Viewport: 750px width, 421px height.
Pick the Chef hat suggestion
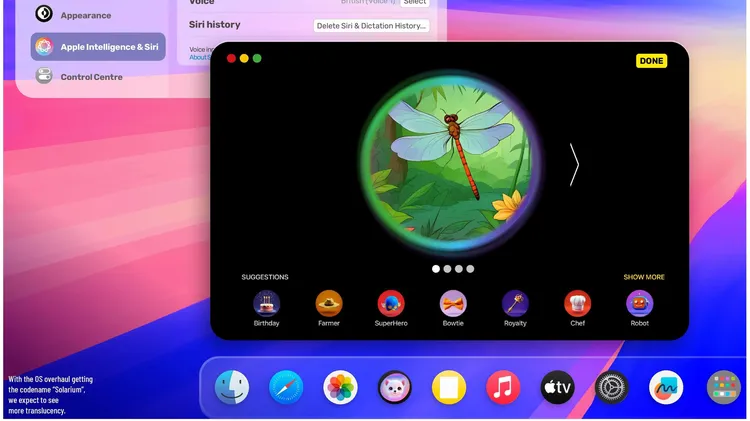[577, 303]
